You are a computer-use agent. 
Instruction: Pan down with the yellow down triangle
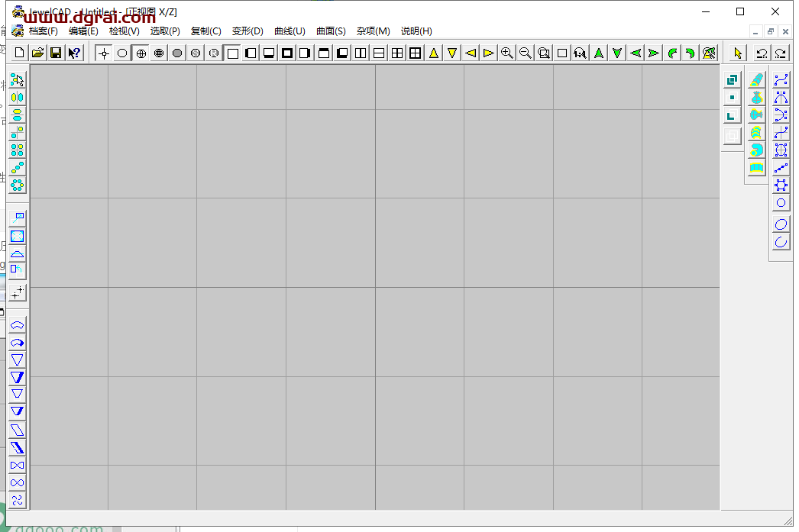452,53
